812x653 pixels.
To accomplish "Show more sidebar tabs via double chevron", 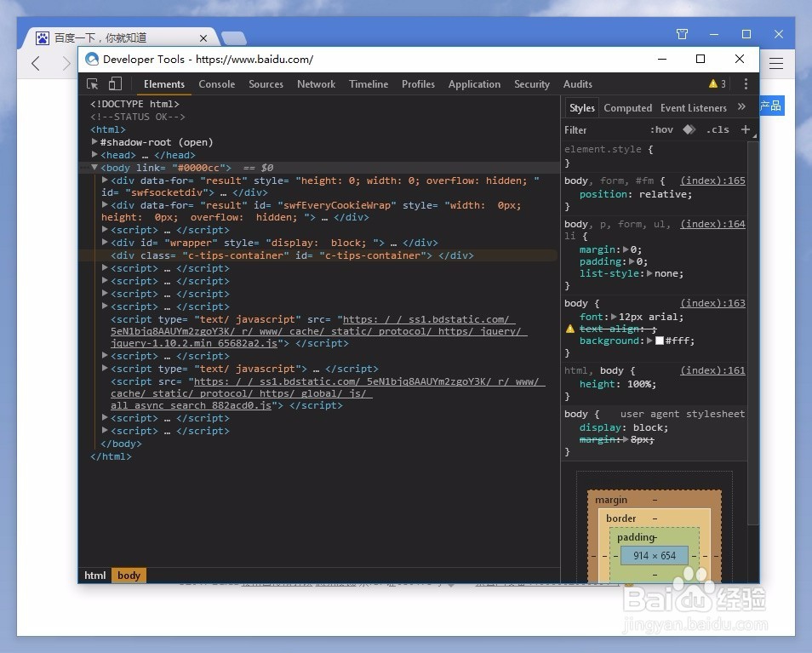I will click(x=741, y=106).
